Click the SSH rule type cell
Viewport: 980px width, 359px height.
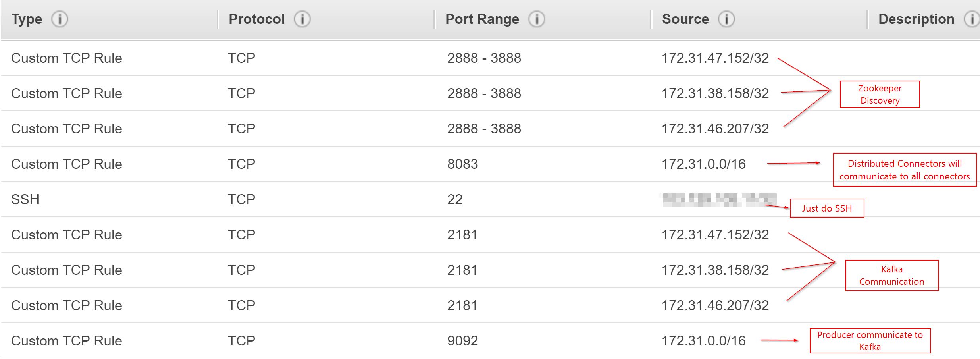pyautogui.click(x=25, y=199)
